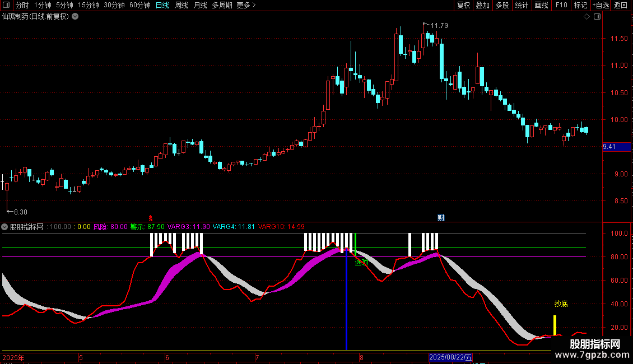Click the 11.79 high price flag
Viewport: 633px width, 364px height.
(x=436, y=25)
